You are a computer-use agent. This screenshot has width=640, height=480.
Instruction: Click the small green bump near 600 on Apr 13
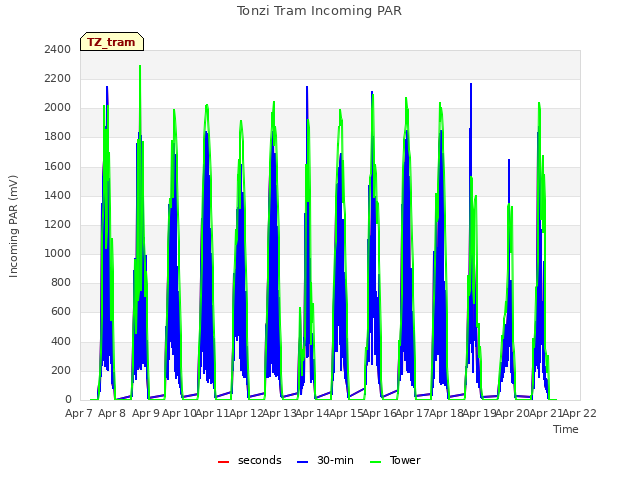(300, 309)
